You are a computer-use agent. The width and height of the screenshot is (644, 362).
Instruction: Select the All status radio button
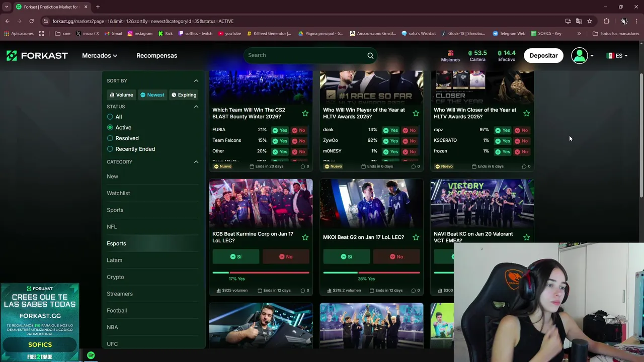tap(110, 117)
